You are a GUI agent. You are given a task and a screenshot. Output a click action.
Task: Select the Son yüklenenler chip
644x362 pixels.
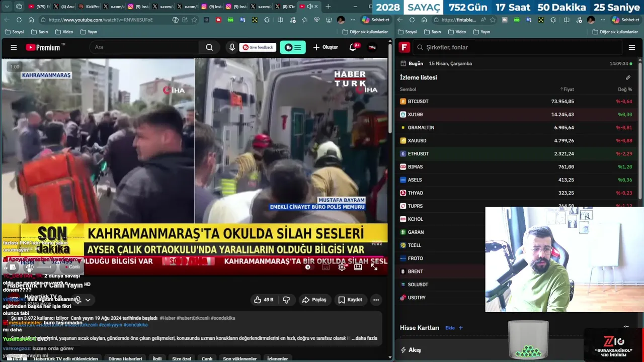(x=239, y=358)
